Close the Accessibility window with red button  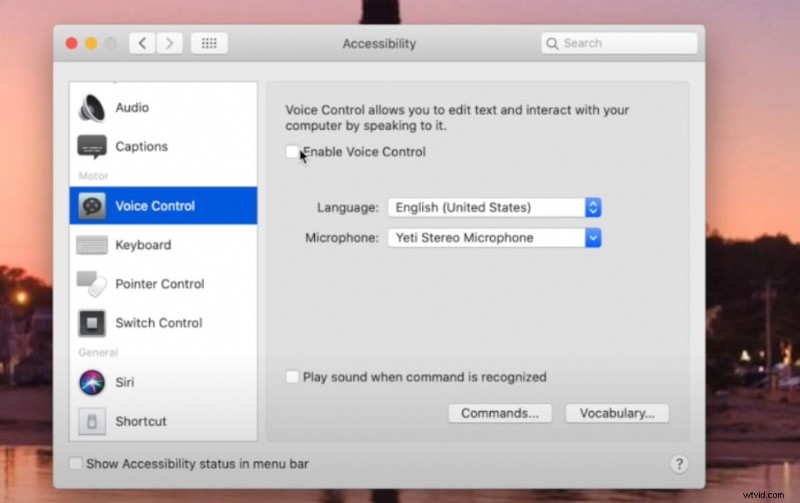[71, 43]
